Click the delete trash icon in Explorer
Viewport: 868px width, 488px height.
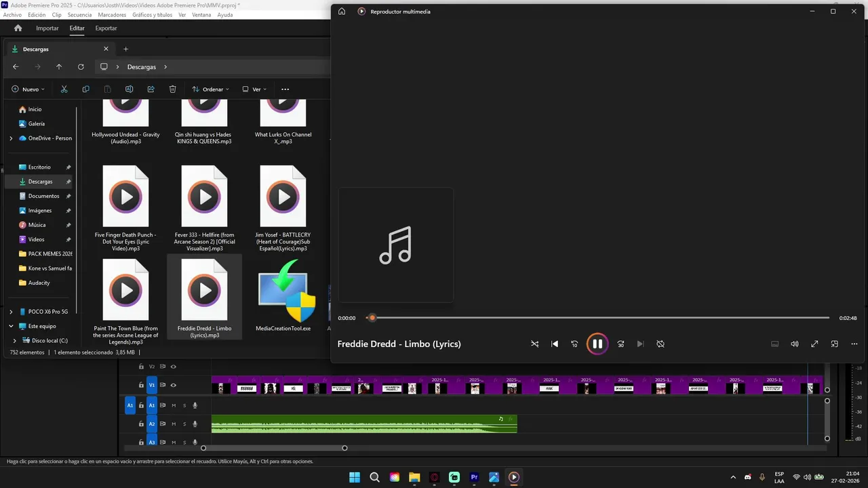(x=172, y=89)
